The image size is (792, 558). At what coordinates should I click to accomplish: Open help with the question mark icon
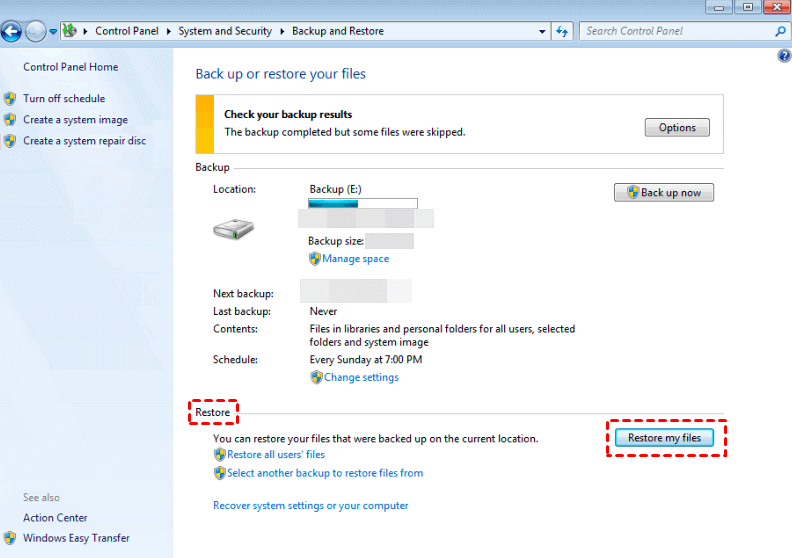784,56
